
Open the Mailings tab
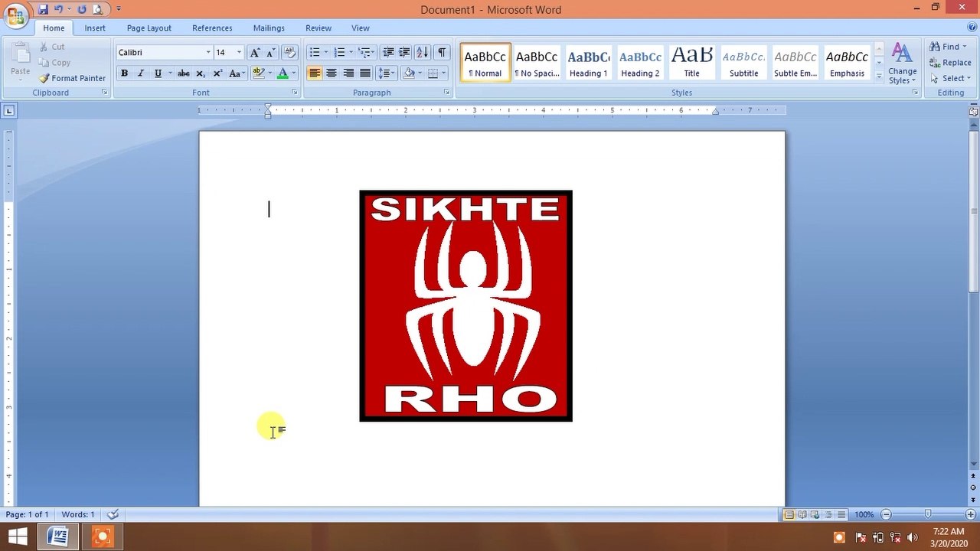269,28
